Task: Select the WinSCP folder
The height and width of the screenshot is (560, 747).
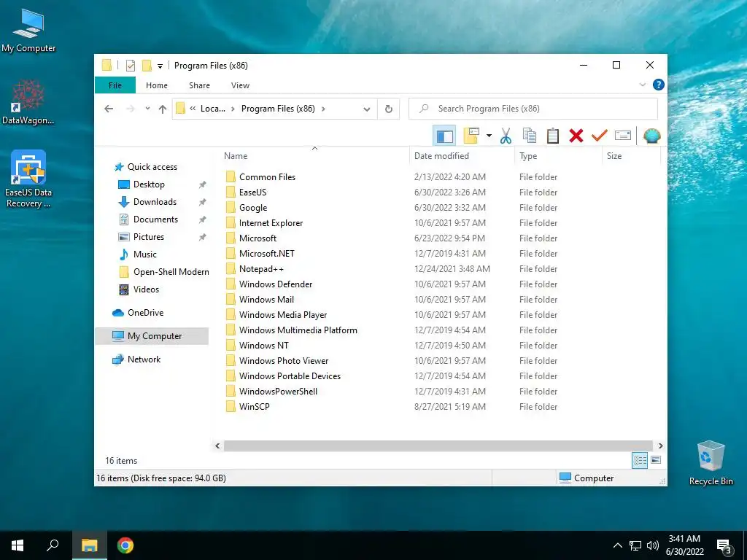Action: point(254,407)
